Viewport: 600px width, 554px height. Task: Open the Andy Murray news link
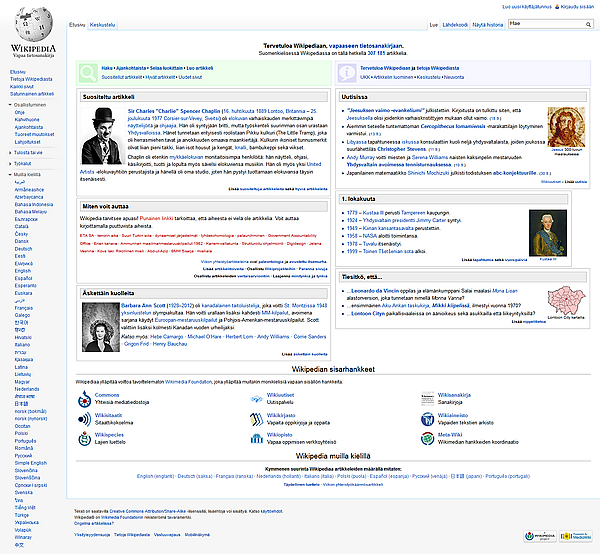[359, 157]
